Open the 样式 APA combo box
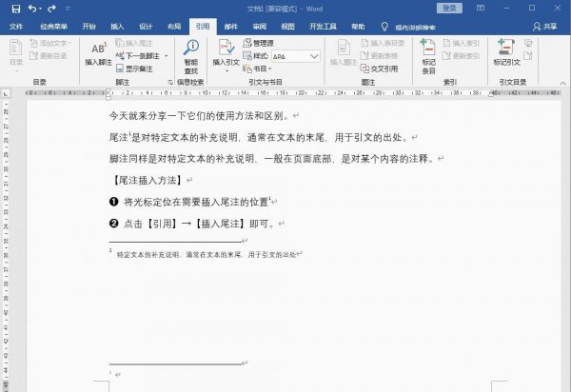 [296, 56]
